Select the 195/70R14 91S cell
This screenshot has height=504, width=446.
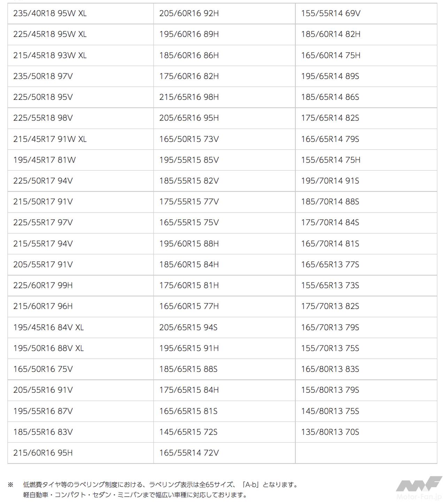(x=330, y=181)
